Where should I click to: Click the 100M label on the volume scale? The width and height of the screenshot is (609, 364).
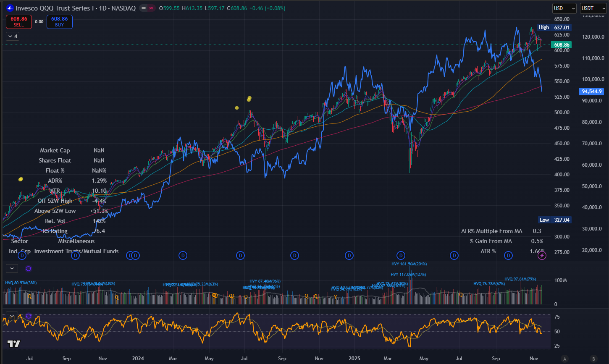coord(561,280)
